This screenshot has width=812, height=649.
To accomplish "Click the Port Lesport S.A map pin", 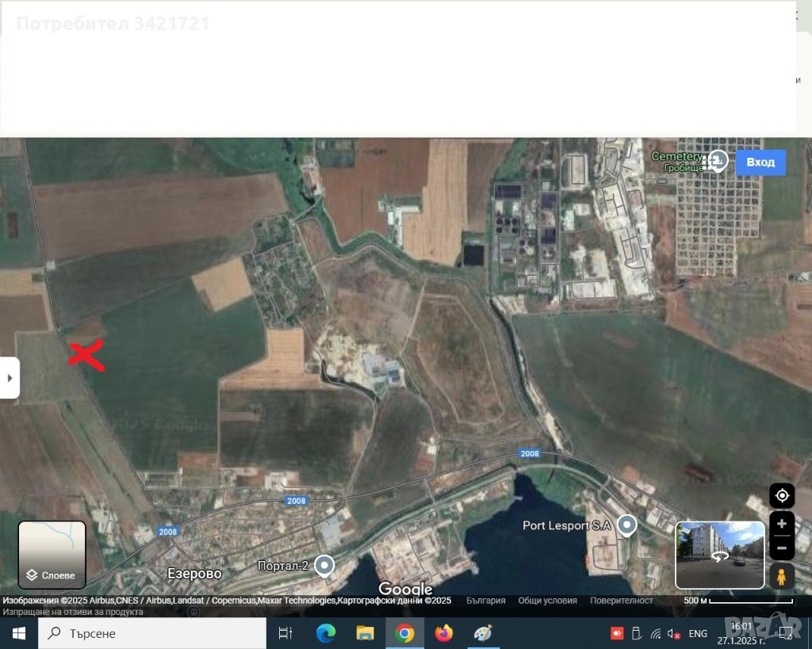I will coord(627,525).
